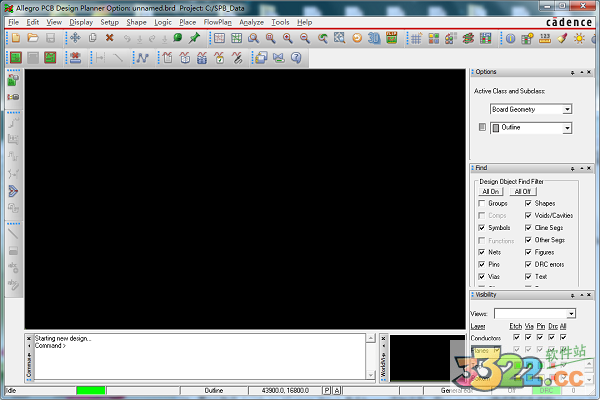Image resolution: width=600 pixels, height=400 pixels.
Task: Uncheck the Symbols checkbox
Action: 482,228
